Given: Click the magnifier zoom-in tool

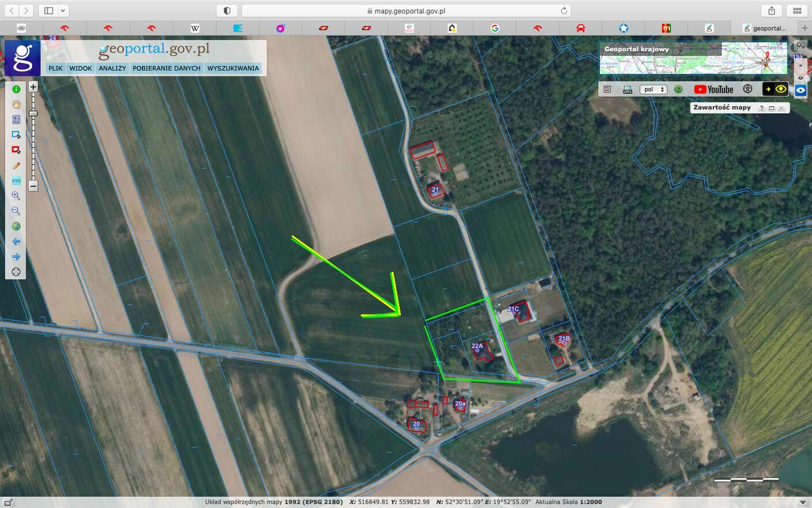Looking at the screenshot, I should point(16,196).
